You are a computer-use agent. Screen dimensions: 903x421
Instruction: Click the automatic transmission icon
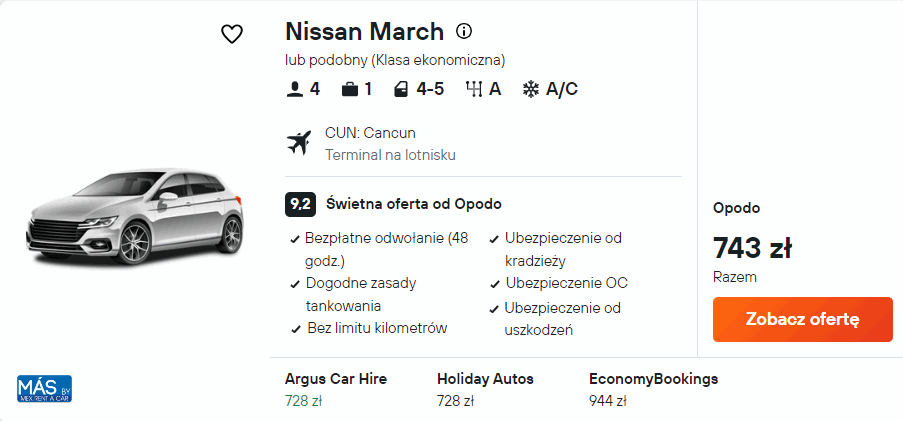(474, 89)
